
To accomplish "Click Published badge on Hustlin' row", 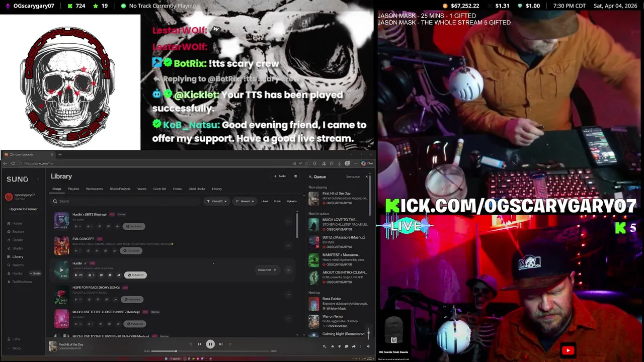I will click(x=135, y=275).
